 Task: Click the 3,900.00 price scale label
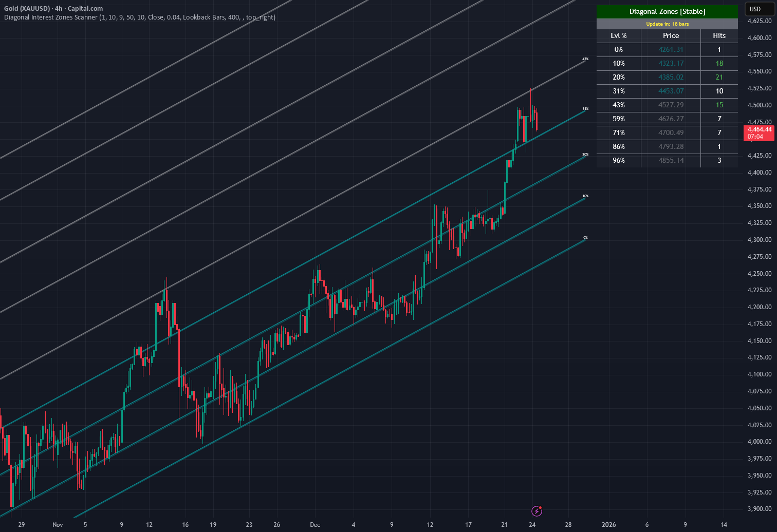click(760, 509)
